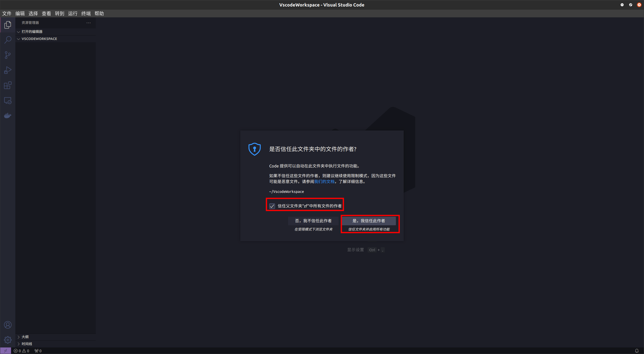The image size is (644, 354).
Task: Click the notifications bell in the status bar
Action: click(x=636, y=350)
